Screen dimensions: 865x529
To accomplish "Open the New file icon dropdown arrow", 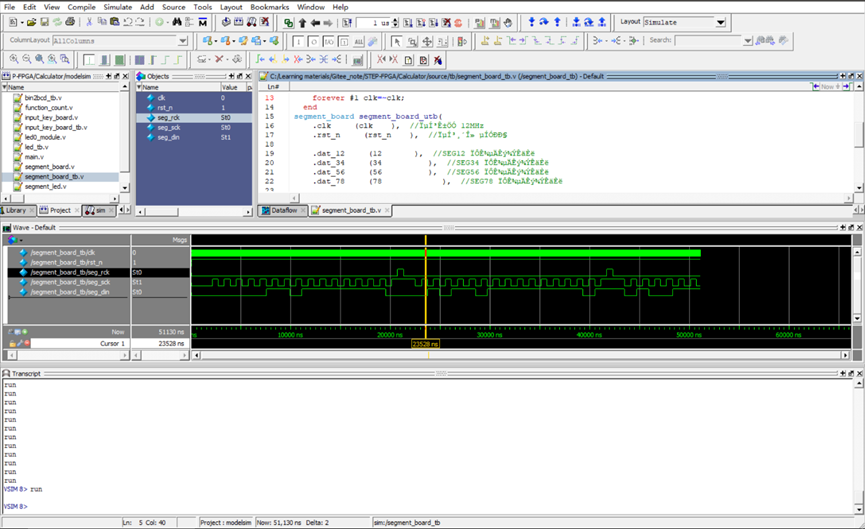I will pyautogui.click(x=22, y=23).
